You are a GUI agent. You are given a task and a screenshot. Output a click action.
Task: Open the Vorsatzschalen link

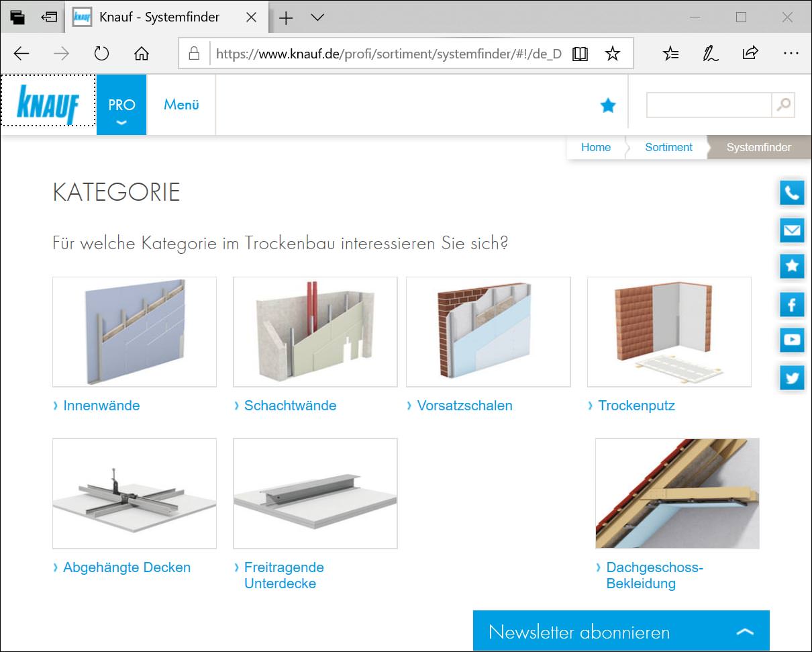[x=464, y=406]
